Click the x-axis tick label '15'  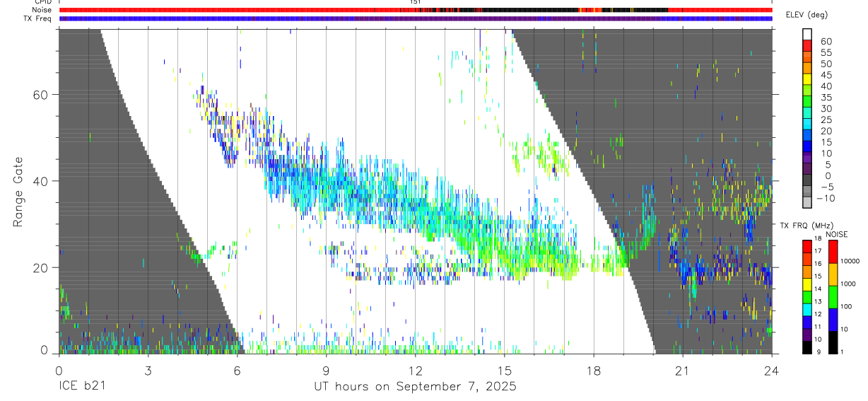tap(505, 370)
